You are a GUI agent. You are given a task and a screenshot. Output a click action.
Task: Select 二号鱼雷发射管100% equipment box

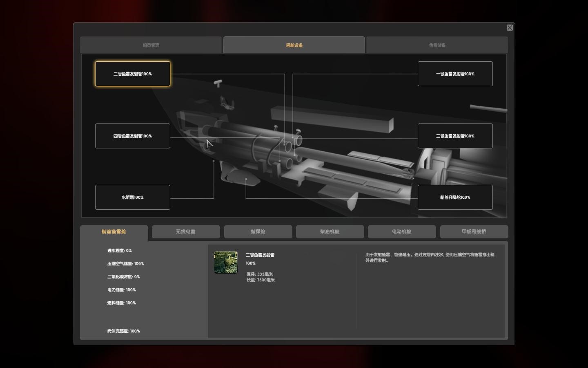click(133, 74)
